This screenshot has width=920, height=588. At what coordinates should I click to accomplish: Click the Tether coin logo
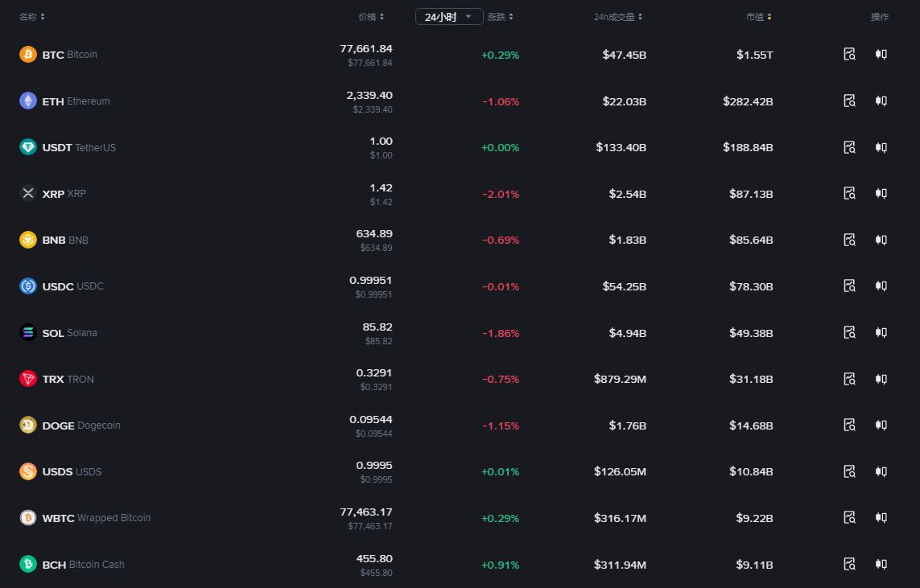pos(27,147)
